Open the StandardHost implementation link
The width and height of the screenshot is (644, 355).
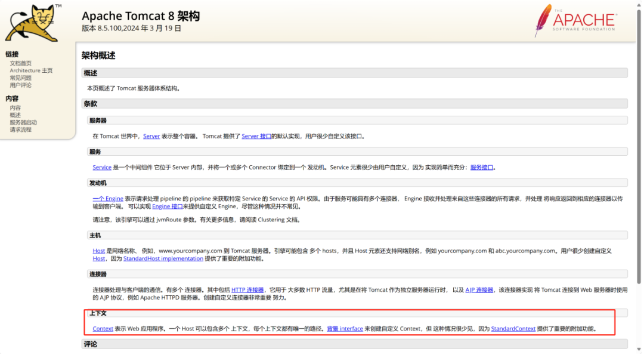pyautogui.click(x=163, y=259)
